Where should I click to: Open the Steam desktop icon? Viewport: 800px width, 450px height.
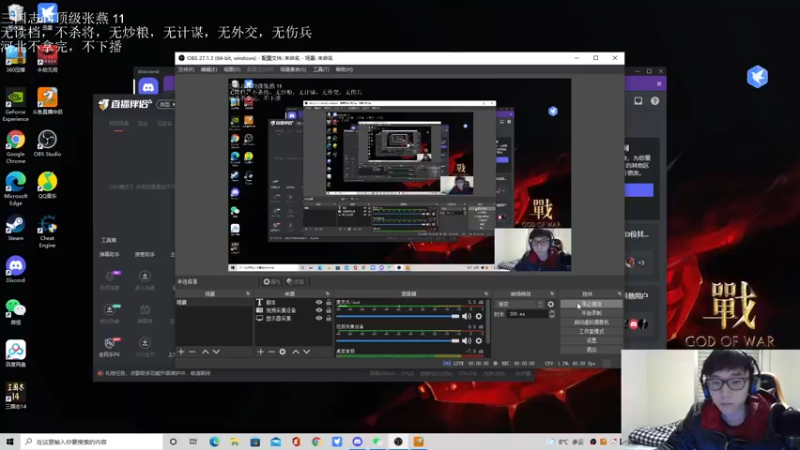point(15,228)
